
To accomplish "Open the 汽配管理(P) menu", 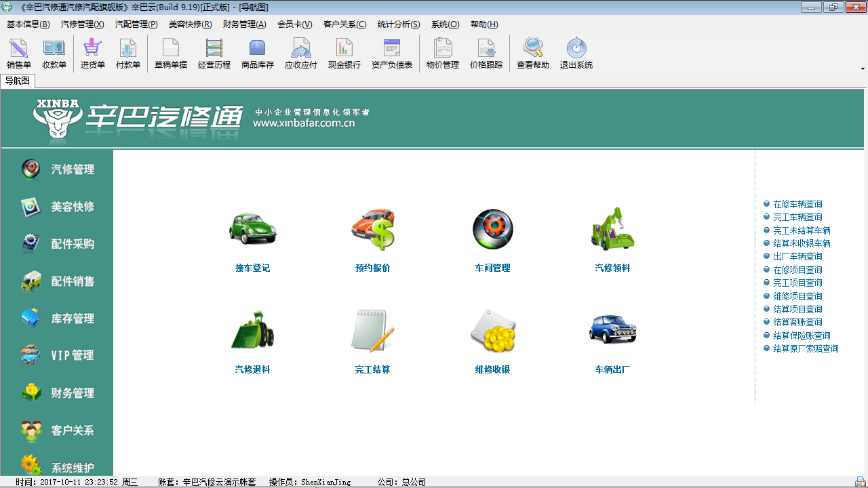I will coord(136,24).
